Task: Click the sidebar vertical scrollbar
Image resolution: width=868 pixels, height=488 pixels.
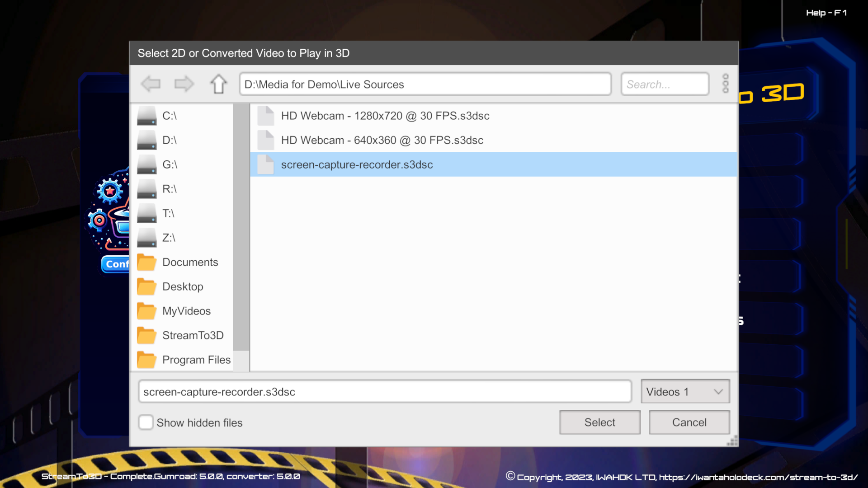Action: point(241,226)
